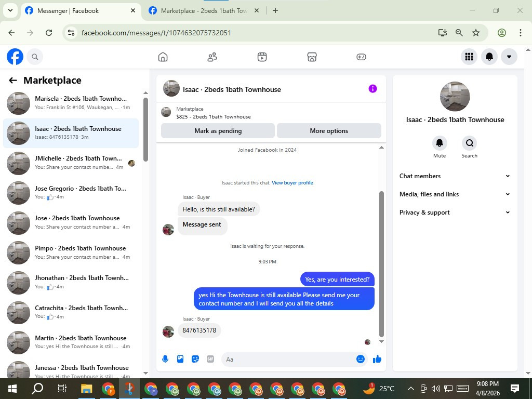This screenshot has height=399, width=532.
Task: Attach a photo file icon
Action: click(180, 359)
